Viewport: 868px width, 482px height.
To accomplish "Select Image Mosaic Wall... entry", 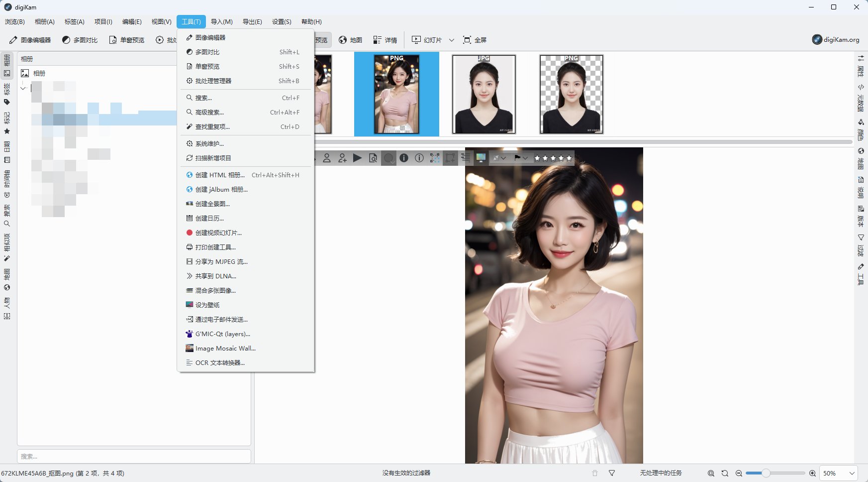I will pyautogui.click(x=246, y=348).
